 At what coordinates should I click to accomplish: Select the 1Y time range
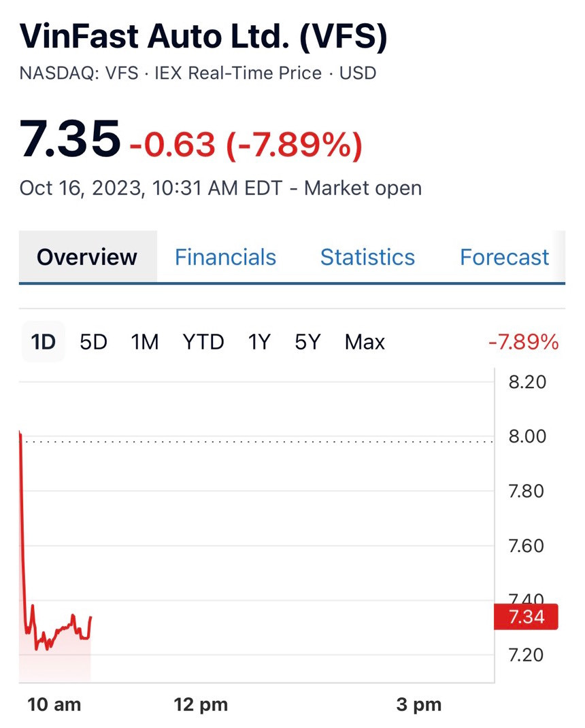(x=258, y=342)
